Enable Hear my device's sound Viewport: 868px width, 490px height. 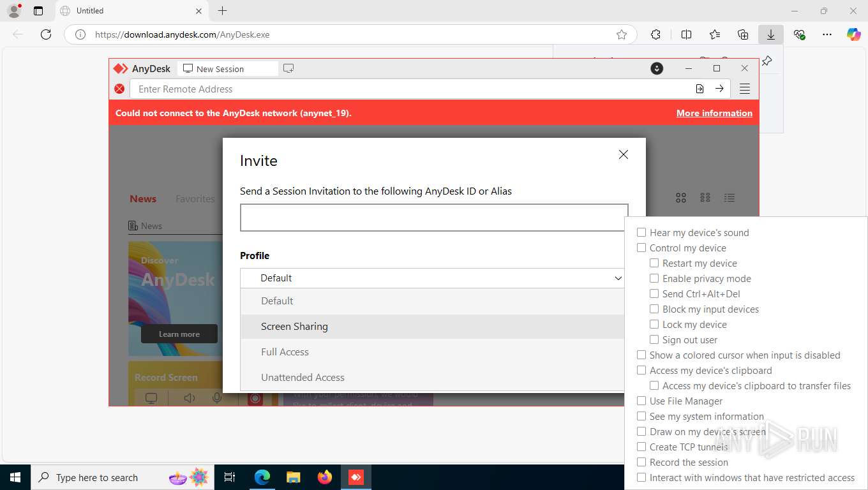pyautogui.click(x=641, y=232)
